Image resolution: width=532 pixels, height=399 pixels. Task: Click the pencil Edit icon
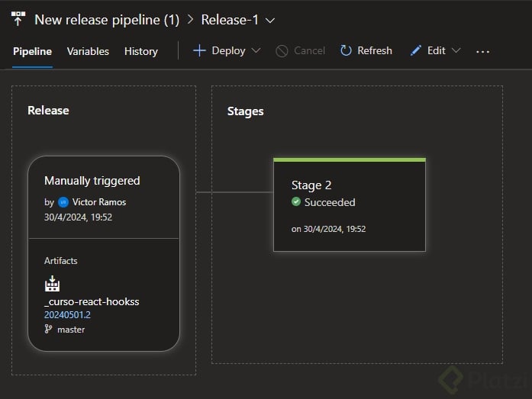(x=416, y=50)
